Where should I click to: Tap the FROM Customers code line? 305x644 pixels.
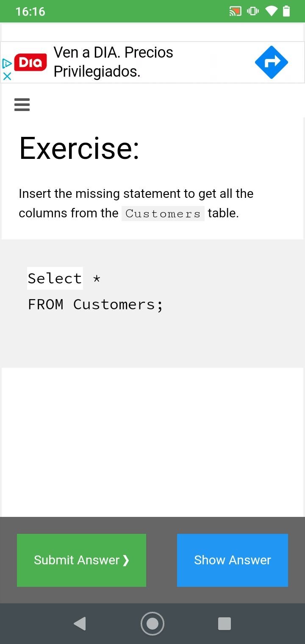pyautogui.click(x=95, y=304)
